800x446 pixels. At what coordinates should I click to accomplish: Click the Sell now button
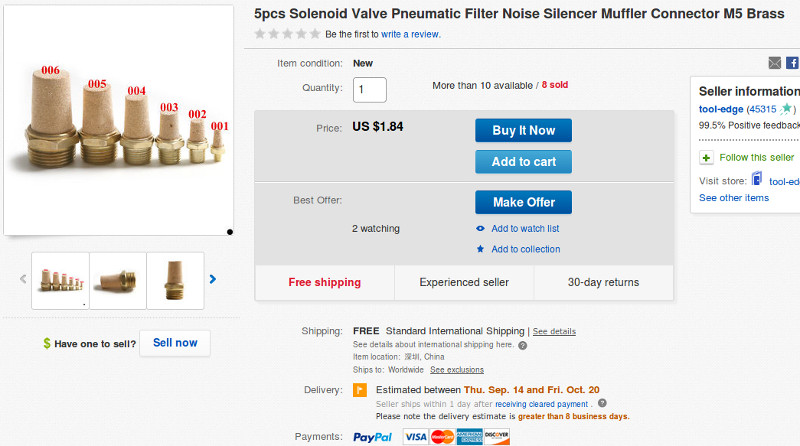[x=175, y=343]
